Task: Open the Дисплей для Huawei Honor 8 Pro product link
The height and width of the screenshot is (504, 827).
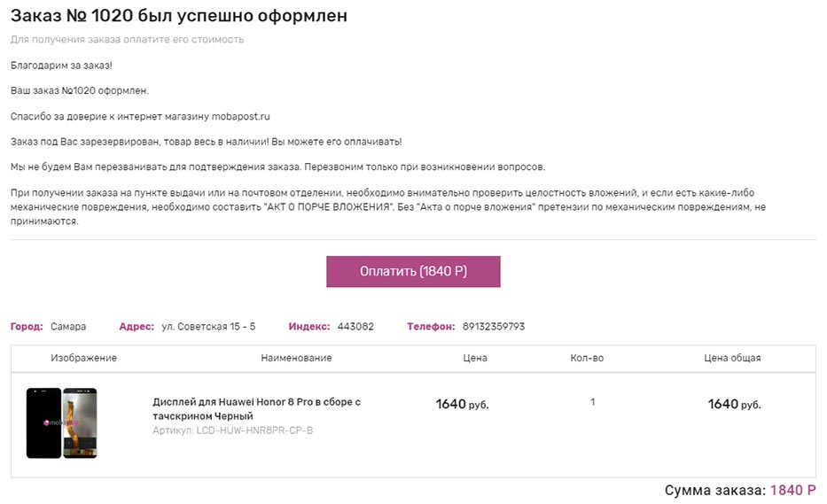Action: pos(256,408)
